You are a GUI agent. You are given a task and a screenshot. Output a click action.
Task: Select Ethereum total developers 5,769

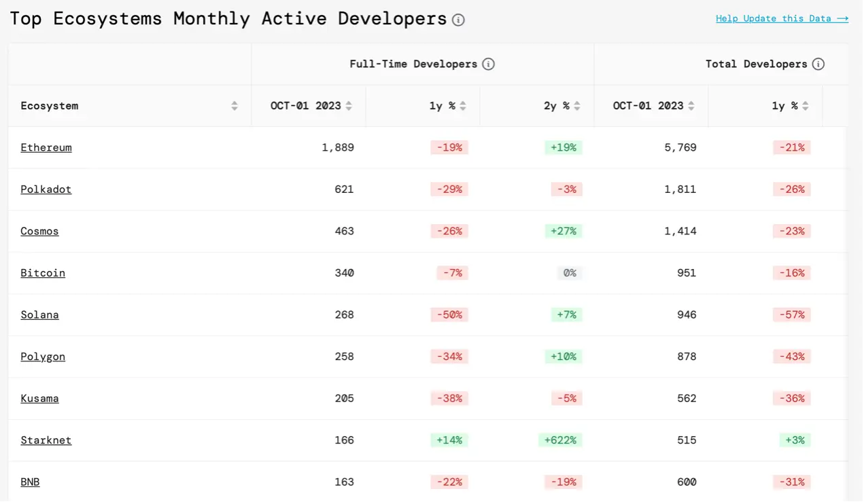click(x=680, y=147)
